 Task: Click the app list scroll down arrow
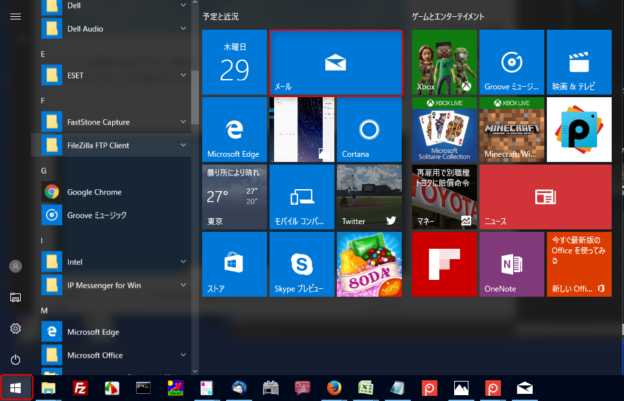point(195,371)
